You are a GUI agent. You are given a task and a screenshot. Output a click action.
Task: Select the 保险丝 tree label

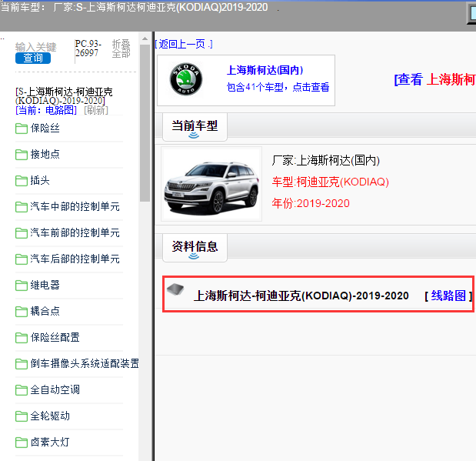(x=45, y=129)
